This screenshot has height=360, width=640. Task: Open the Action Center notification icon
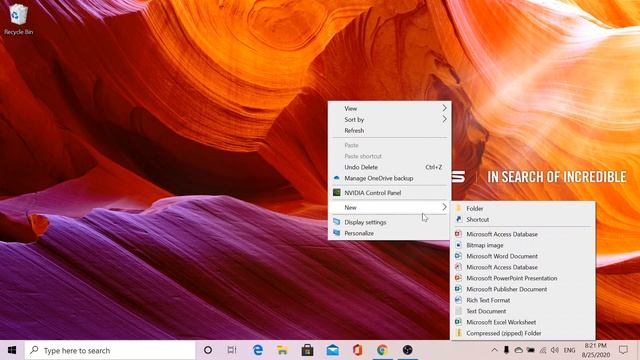click(x=623, y=350)
